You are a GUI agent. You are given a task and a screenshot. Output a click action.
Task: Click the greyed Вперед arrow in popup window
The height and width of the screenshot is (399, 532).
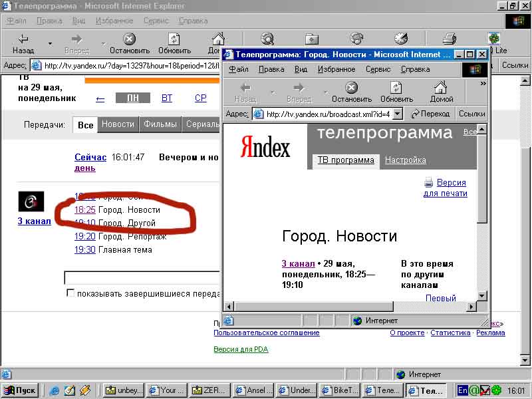coord(299,88)
